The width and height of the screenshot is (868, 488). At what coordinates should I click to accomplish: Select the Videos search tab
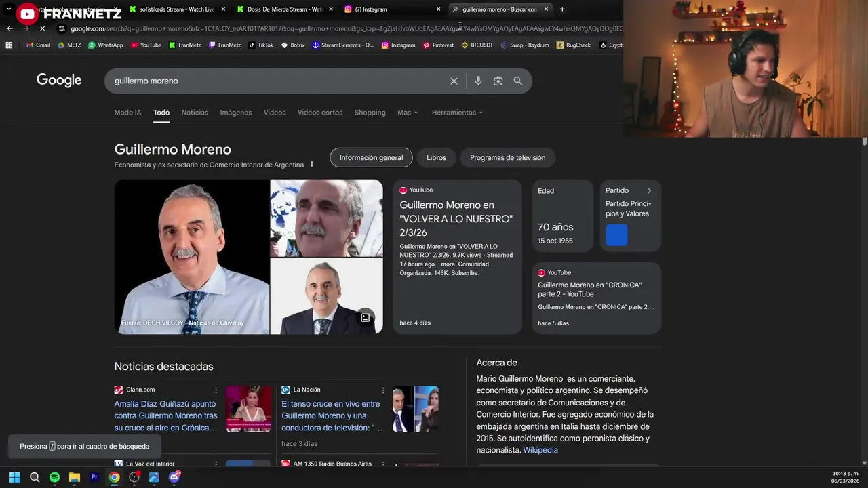(x=275, y=113)
